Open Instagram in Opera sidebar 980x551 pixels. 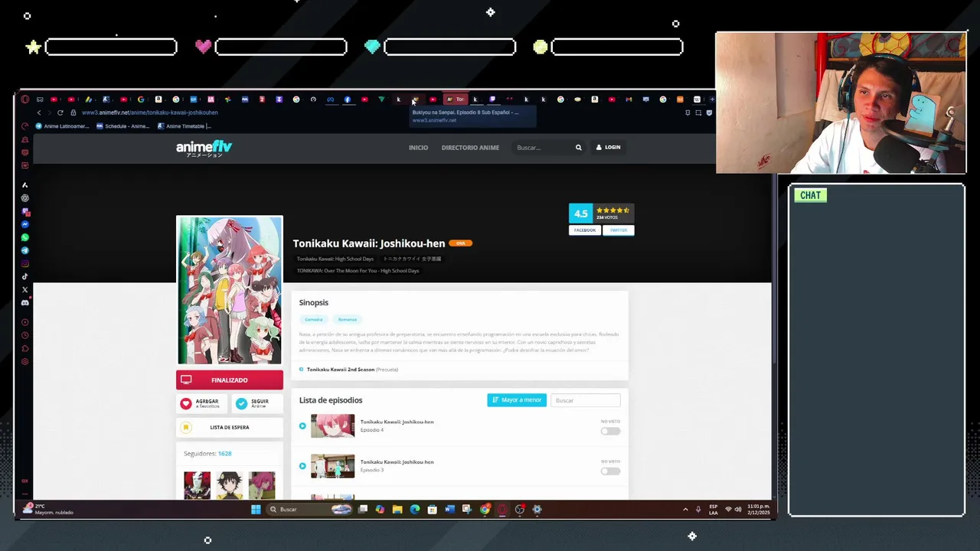click(x=24, y=263)
